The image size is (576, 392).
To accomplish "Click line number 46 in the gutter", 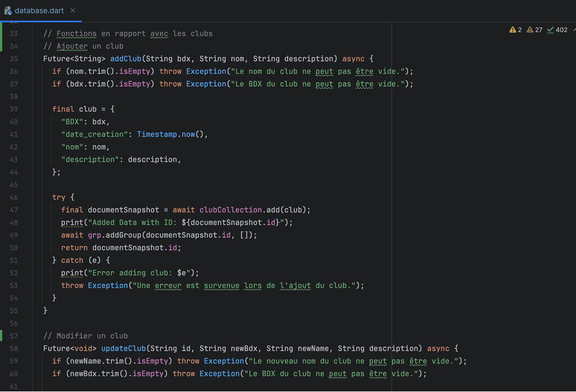I will click(x=14, y=197).
